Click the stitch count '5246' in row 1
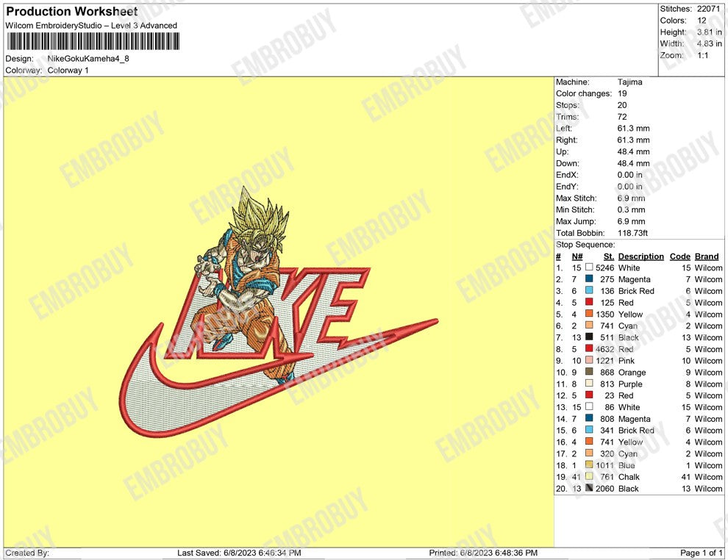The width and height of the screenshot is (728, 560). [605, 268]
